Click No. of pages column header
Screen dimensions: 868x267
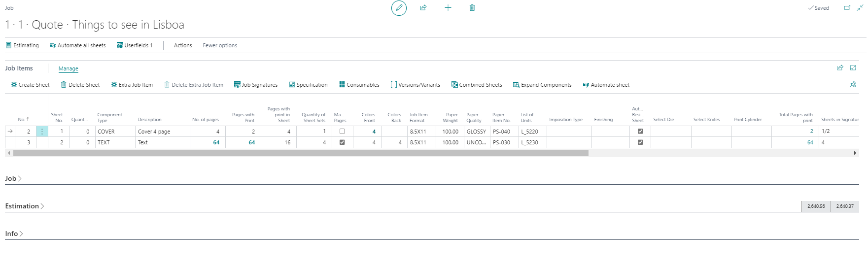206,120
